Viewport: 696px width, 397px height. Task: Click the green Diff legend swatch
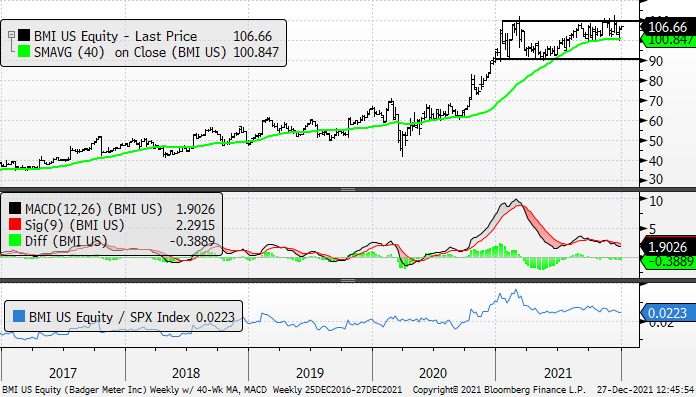pyautogui.click(x=15, y=240)
